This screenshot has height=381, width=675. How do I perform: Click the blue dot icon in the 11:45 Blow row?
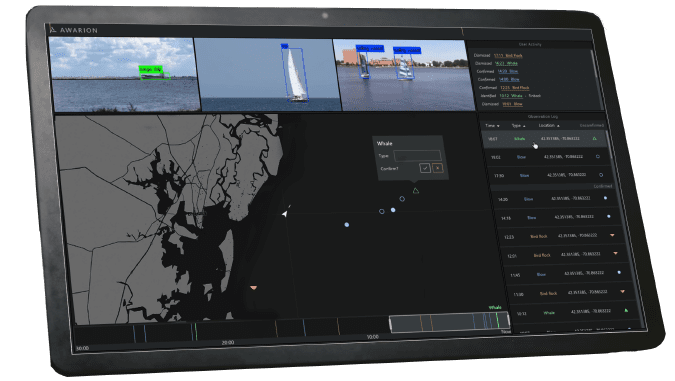(619, 273)
